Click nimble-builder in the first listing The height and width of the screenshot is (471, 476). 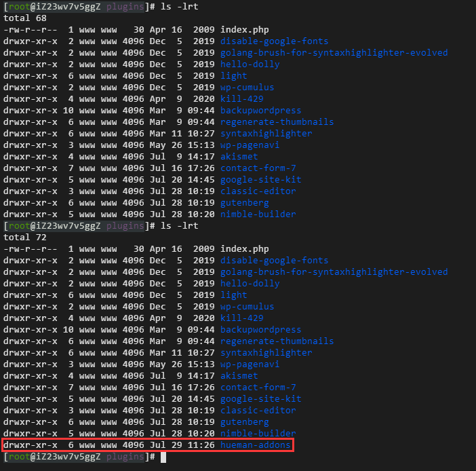[x=258, y=214]
